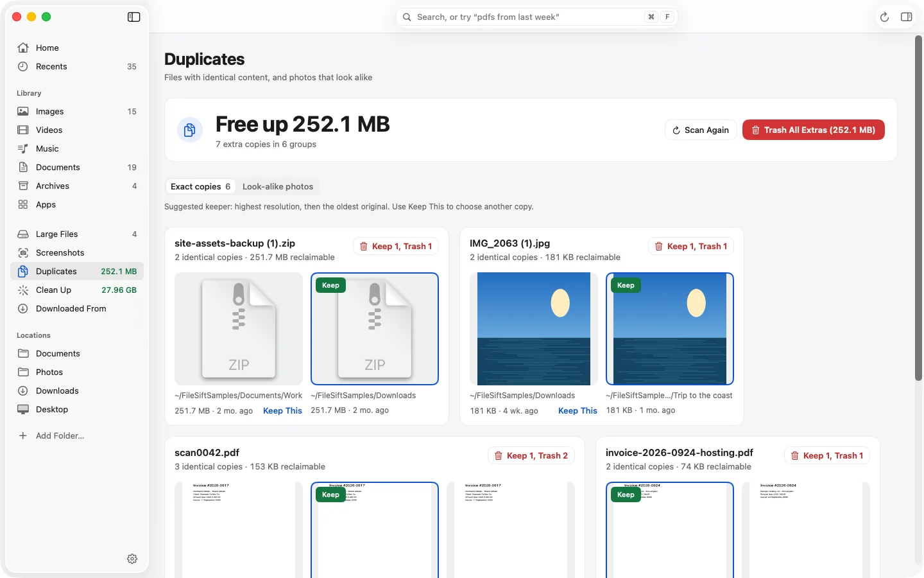Select kept scan0042.pdf thumbnail
This screenshot has width=924, height=578.
(x=375, y=530)
